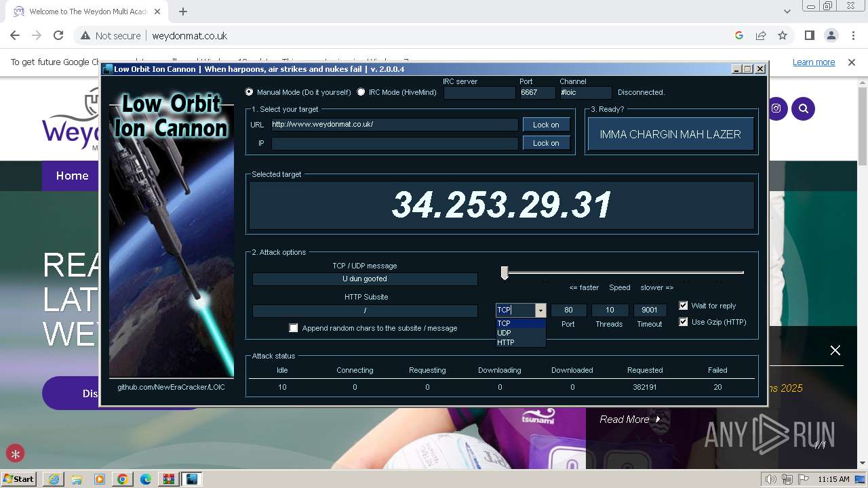Select HTTP from the method list
Screen dimensions: 868x488
(521, 342)
